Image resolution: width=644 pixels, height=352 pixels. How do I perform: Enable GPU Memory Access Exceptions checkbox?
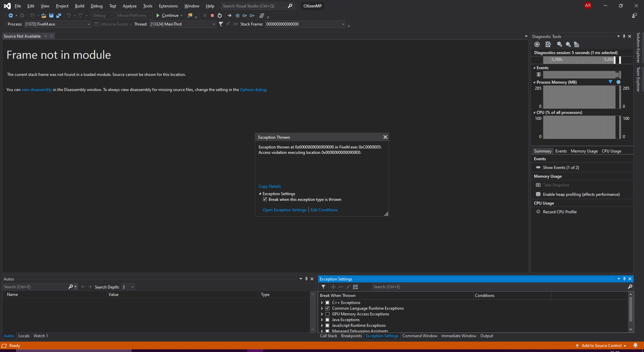coord(327,314)
